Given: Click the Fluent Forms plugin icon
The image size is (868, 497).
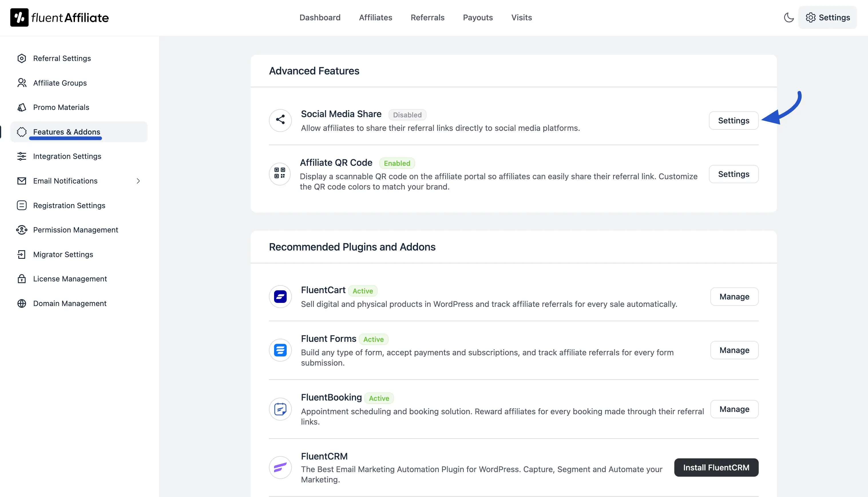Looking at the screenshot, I should pyautogui.click(x=280, y=350).
